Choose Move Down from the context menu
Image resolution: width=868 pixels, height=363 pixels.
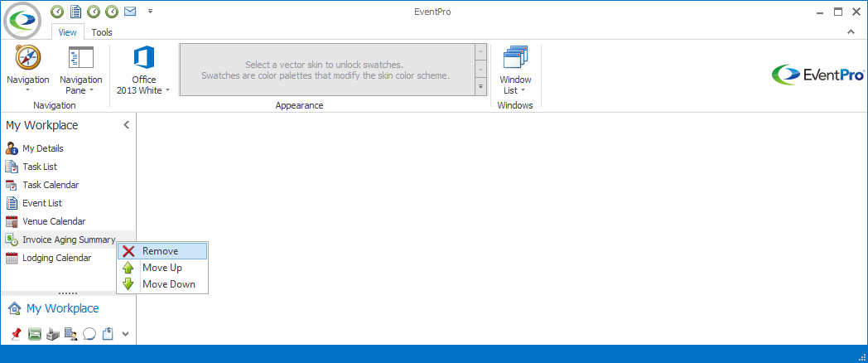click(162, 284)
